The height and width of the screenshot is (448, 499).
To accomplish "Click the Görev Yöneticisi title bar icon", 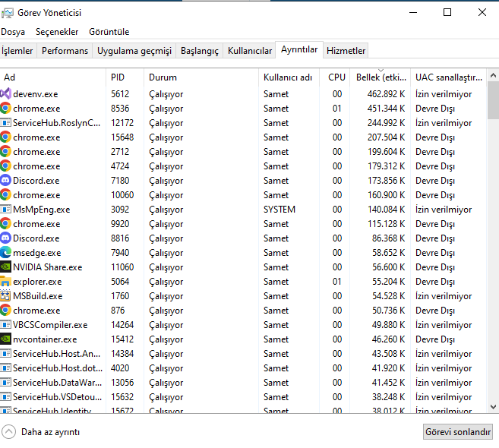I will pos(8,13).
